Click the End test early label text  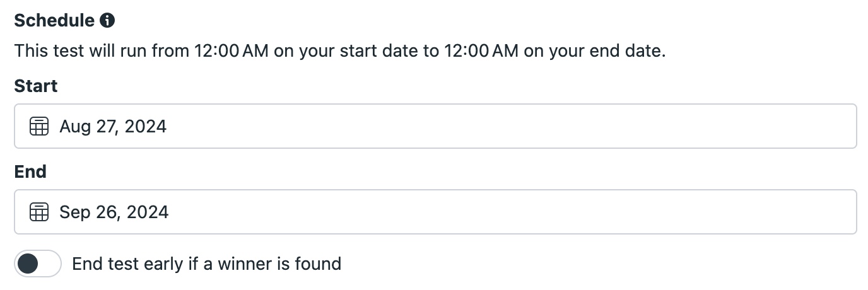coord(207,264)
